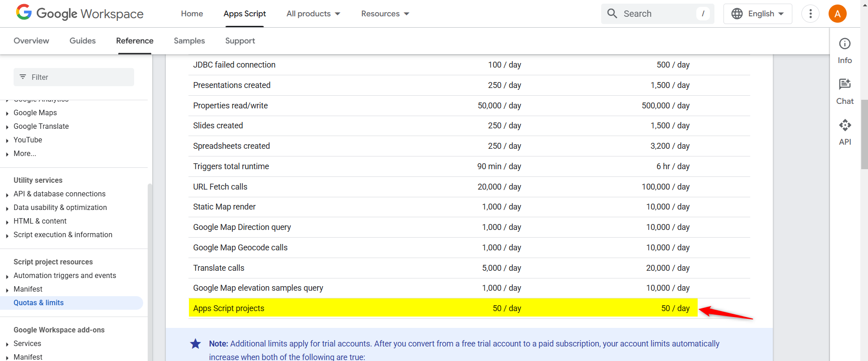Image resolution: width=868 pixels, height=361 pixels.
Task: Open the Resources dropdown
Action: coord(385,14)
